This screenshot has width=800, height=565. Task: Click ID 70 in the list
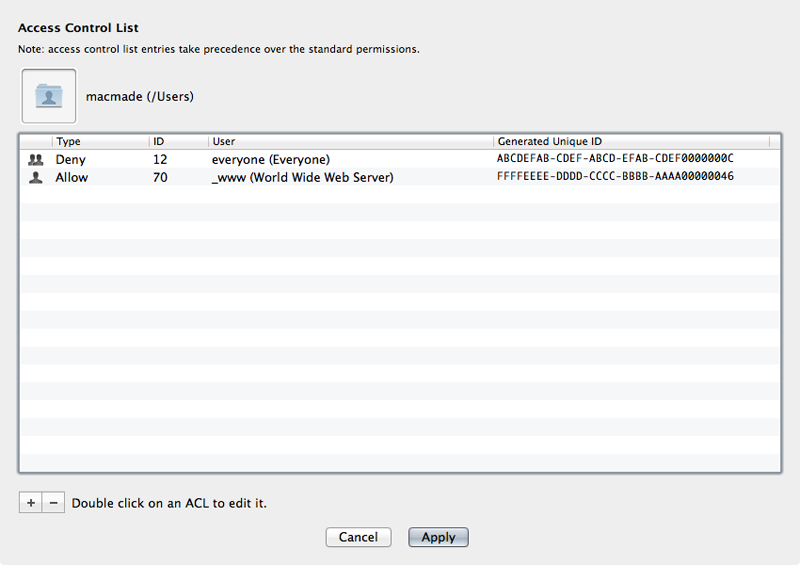click(x=160, y=177)
